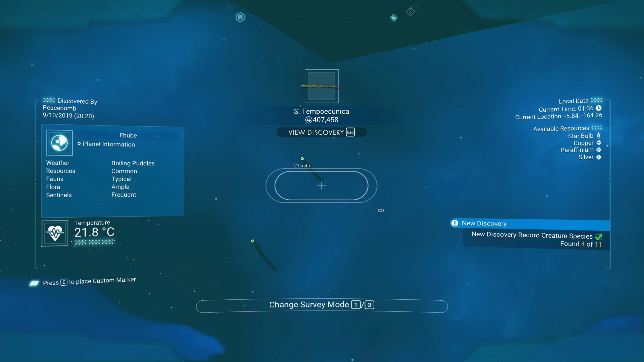The image size is (644, 362).
Task: Click the green checkmark for Creature Species
Action: 599,237
